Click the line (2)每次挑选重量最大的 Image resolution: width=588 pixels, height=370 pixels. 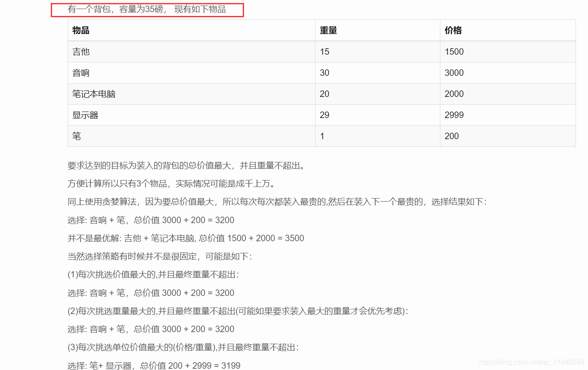pyautogui.click(x=238, y=311)
